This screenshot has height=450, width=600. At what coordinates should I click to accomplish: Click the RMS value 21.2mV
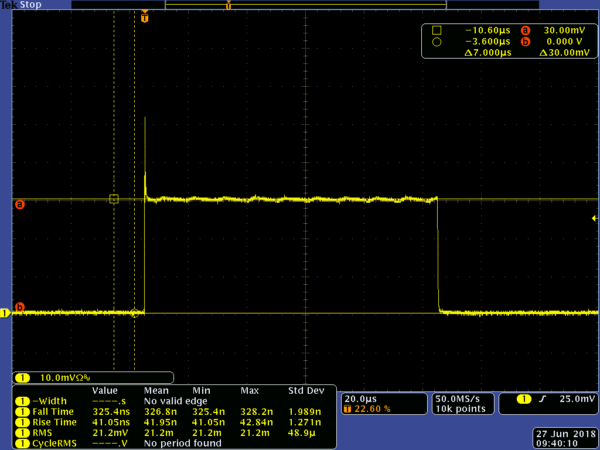click(110, 433)
